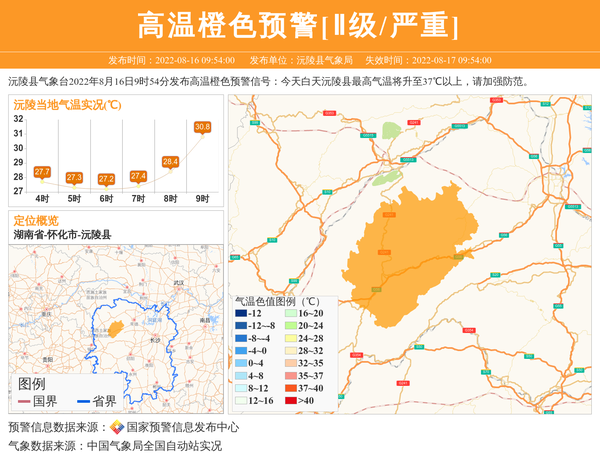The image size is (600, 471).
Task: Select the 27.4 data label at 7时
Action: 138,176
